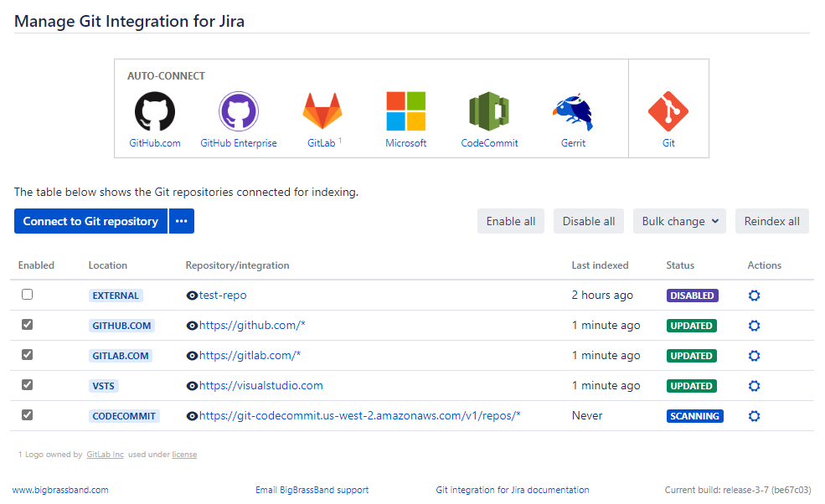The width and height of the screenshot is (825, 504).
Task: Click Connect to Git repository button
Action: pyautogui.click(x=90, y=222)
